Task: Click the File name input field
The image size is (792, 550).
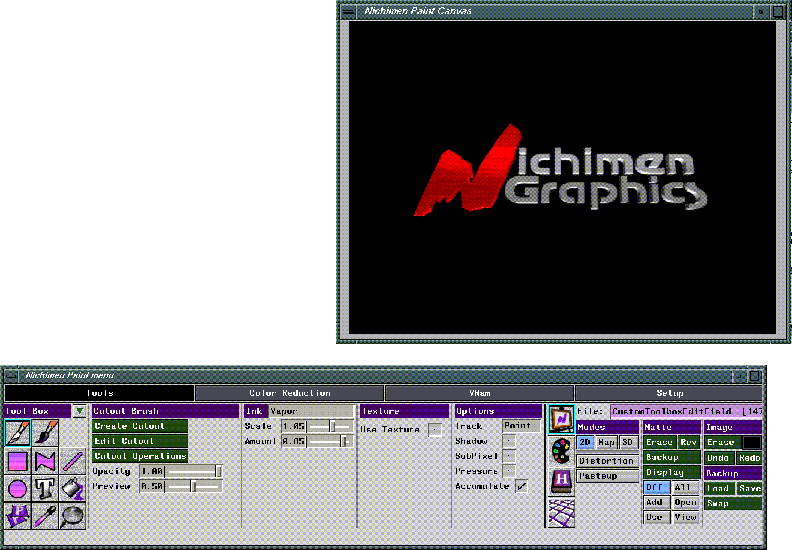Action: [x=686, y=412]
